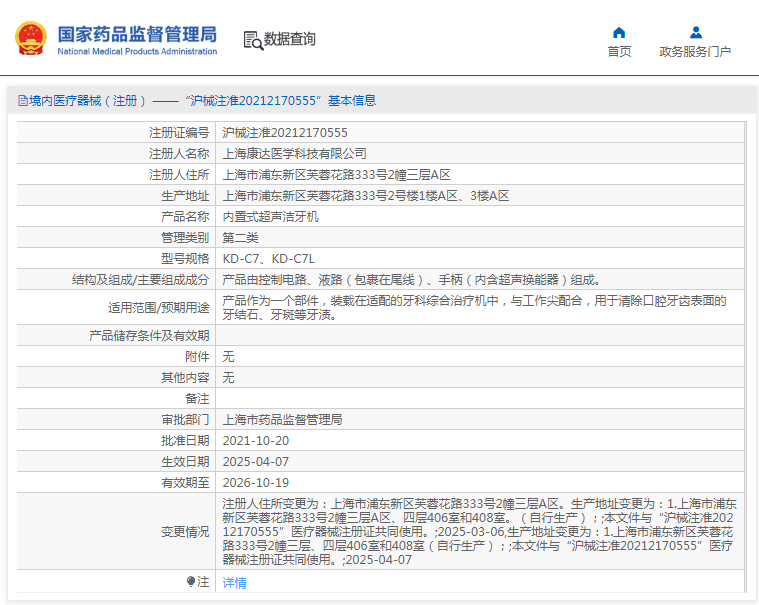Image resolution: width=759 pixels, height=605 pixels.
Task: Open the 数据查询 search icon
Action: click(x=253, y=41)
